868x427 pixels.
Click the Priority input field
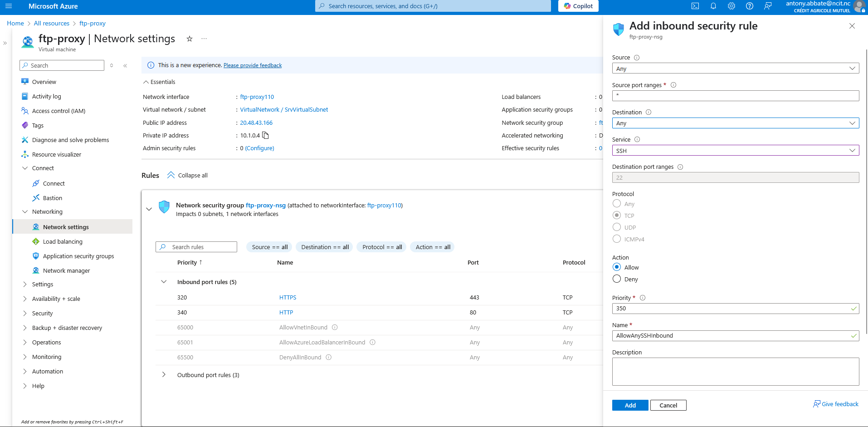tap(731, 309)
